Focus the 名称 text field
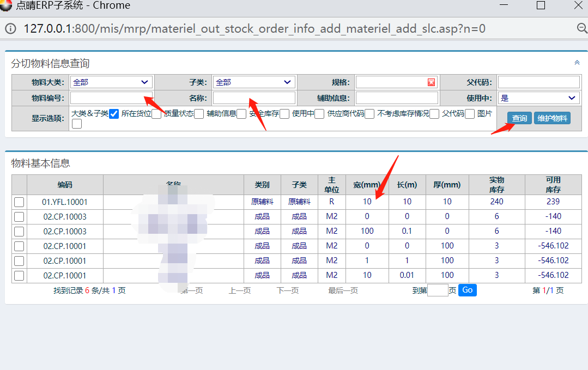 [254, 98]
